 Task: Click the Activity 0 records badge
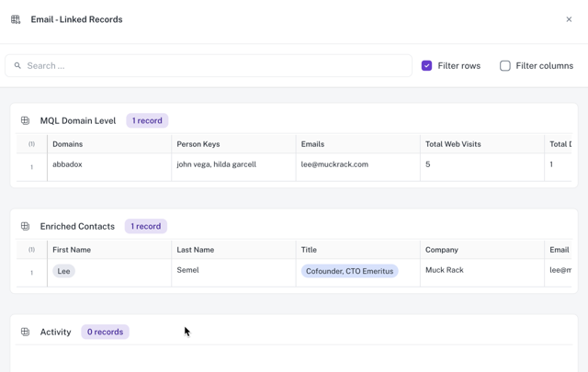105,332
